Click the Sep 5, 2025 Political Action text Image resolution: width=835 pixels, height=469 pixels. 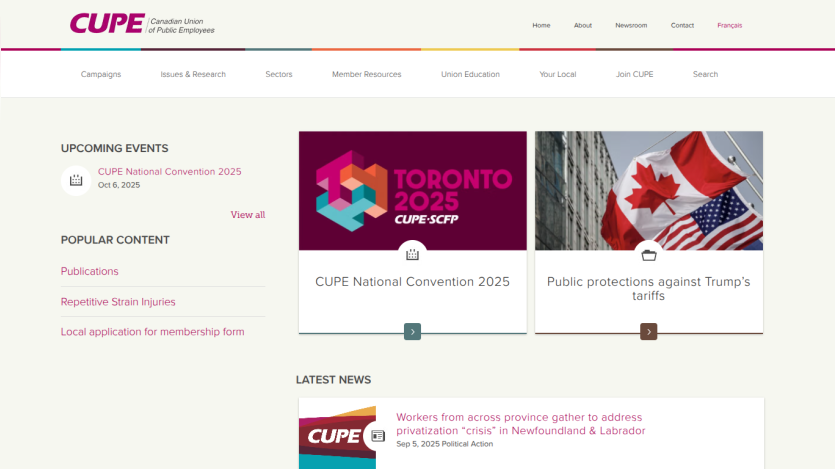444,444
